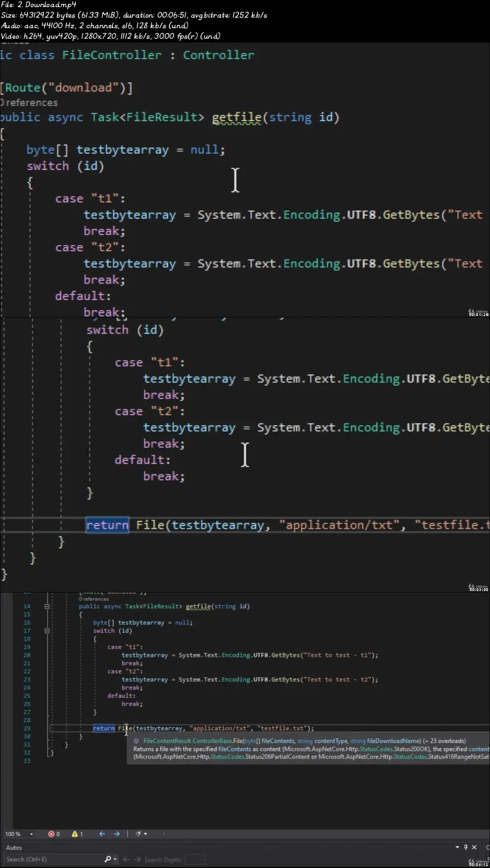Click the "application/txt" string on line 29
Viewport: 490px width, 868px height.
click(220, 728)
